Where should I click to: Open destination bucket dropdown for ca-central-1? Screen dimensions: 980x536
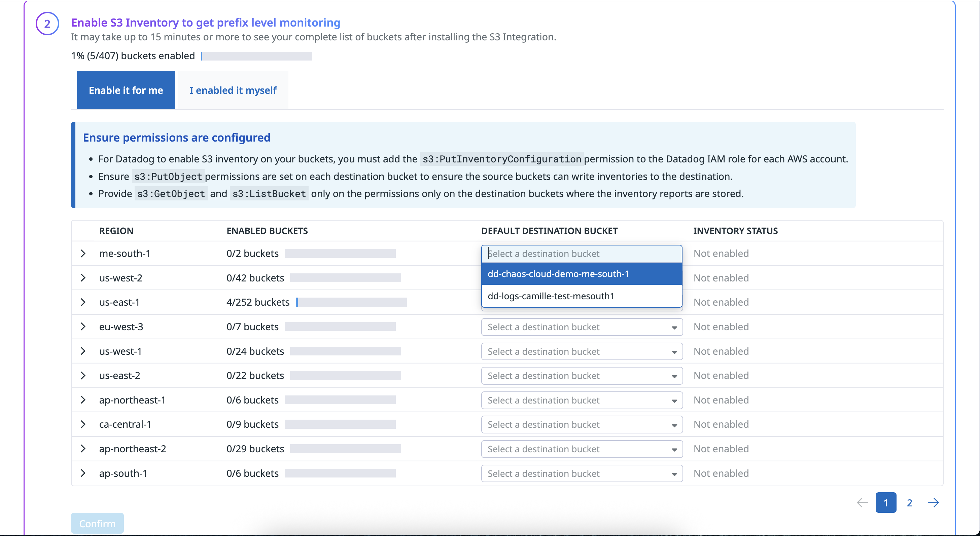(x=581, y=425)
